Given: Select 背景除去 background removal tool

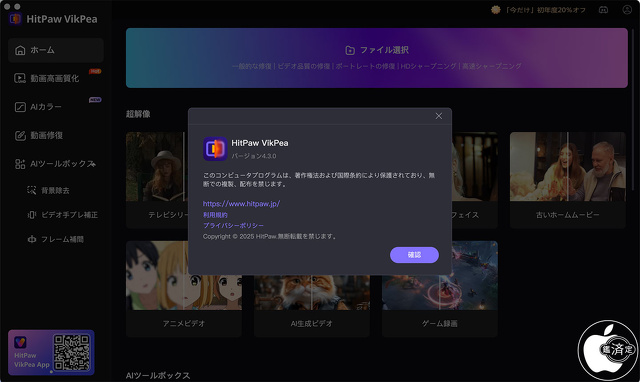Looking at the screenshot, I should click(55, 191).
